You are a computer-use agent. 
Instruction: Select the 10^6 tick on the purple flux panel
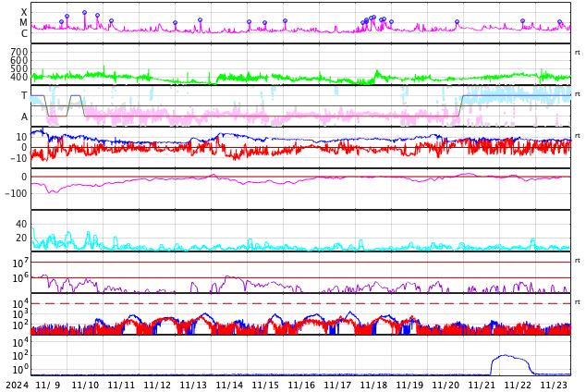tap(18, 278)
